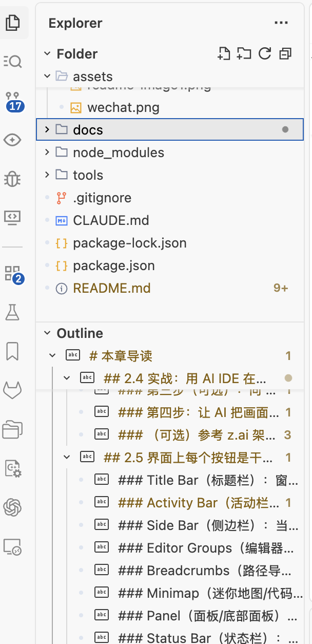Image resolution: width=312 pixels, height=644 pixels.
Task: Open the Testing beaker view
Action: click(x=12, y=312)
